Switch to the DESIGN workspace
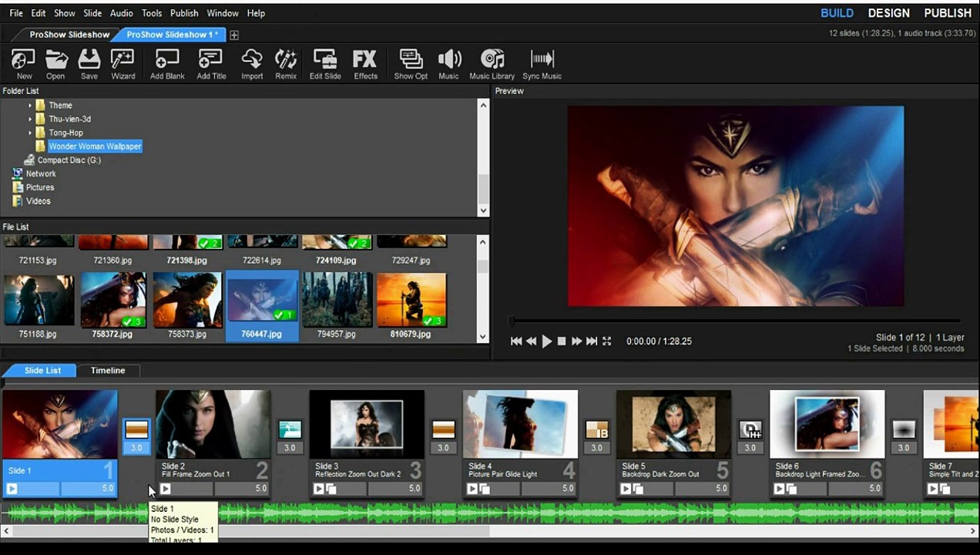The height and width of the screenshot is (555, 980). pos(889,13)
